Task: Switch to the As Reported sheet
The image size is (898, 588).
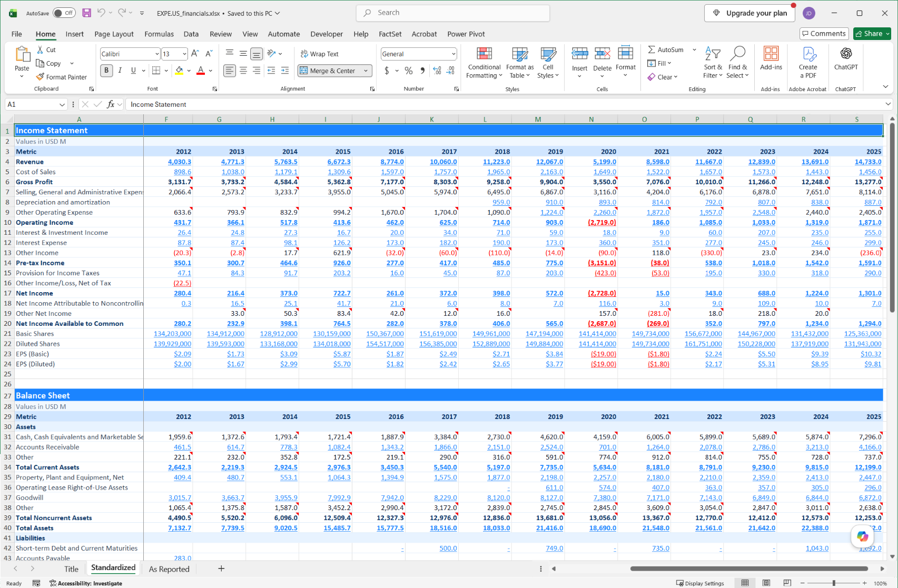Action: pyautogui.click(x=169, y=569)
